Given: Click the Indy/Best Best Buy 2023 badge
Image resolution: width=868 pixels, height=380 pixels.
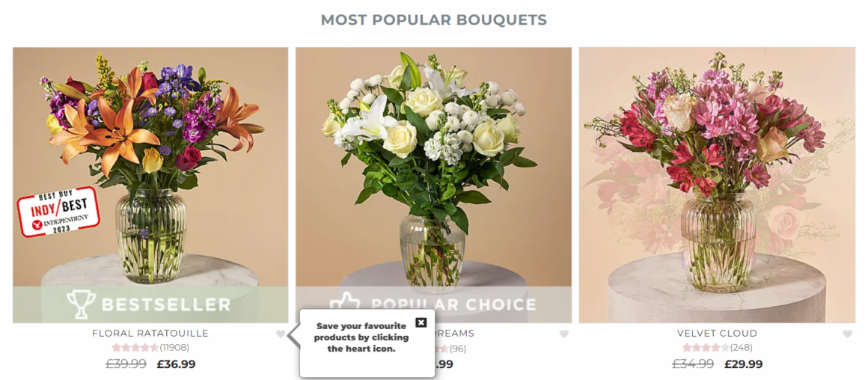Looking at the screenshot, I should tap(58, 211).
